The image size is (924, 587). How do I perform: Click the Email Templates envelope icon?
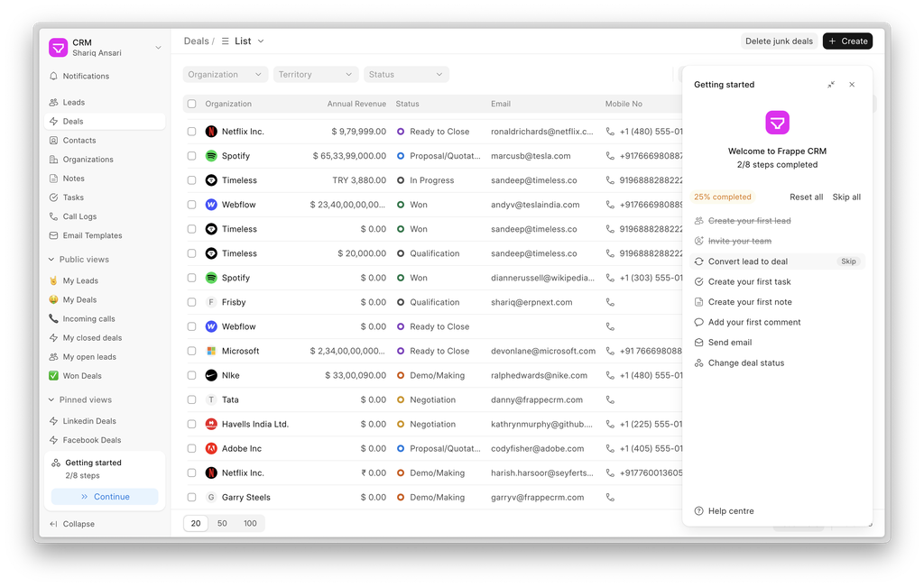54,235
